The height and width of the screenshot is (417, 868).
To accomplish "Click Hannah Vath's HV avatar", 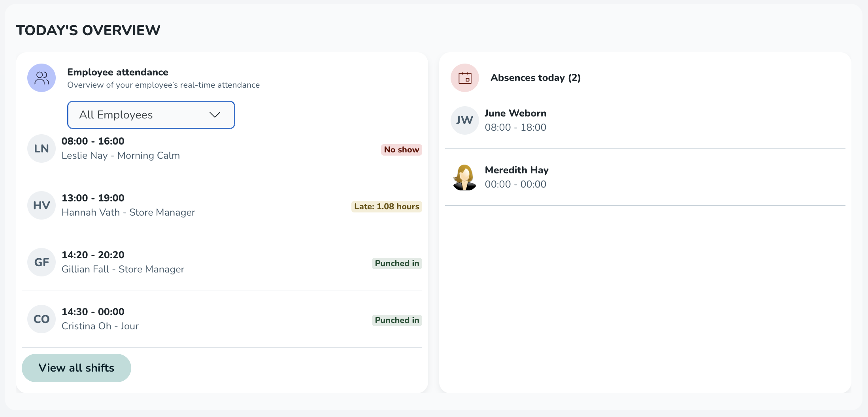I will 42,205.
